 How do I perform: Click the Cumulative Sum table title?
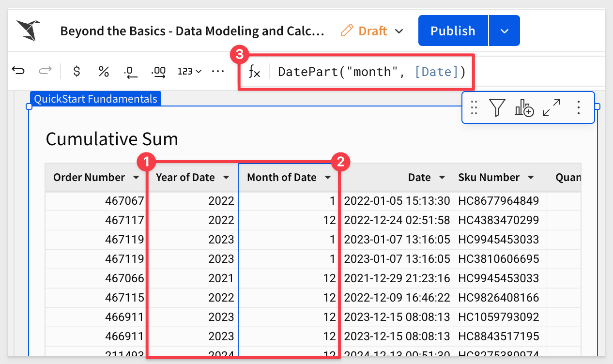coord(112,139)
